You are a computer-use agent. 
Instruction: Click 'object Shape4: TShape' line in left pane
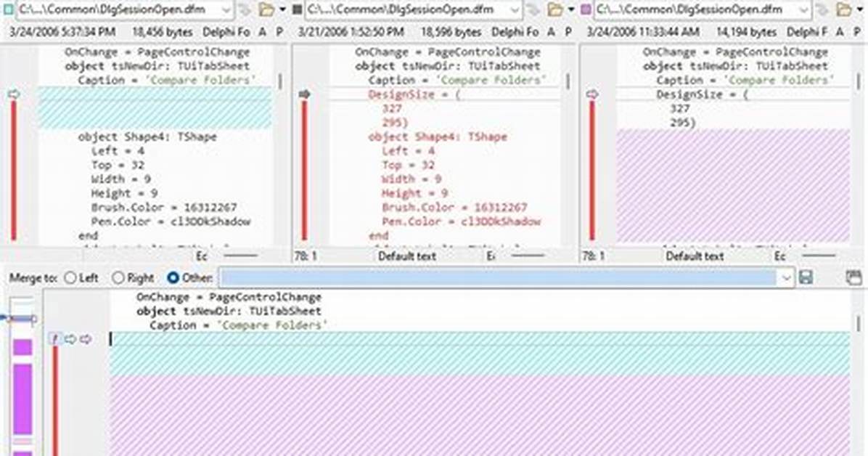(147, 137)
